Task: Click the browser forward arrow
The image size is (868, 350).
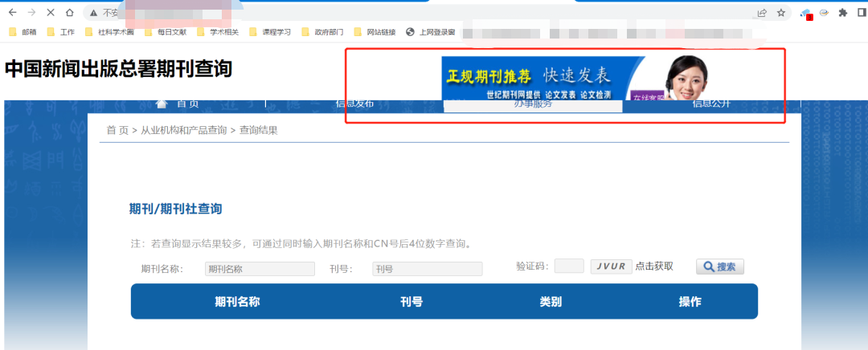Action: coord(31,12)
